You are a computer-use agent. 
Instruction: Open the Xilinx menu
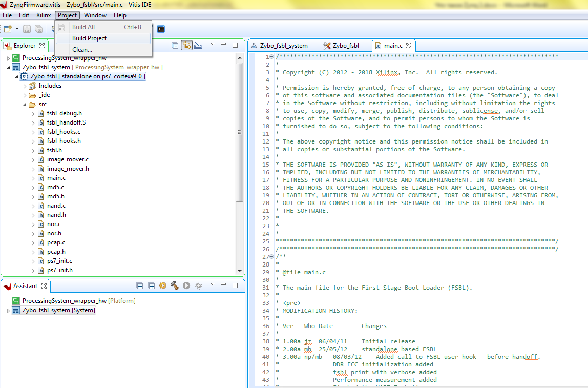tap(44, 15)
